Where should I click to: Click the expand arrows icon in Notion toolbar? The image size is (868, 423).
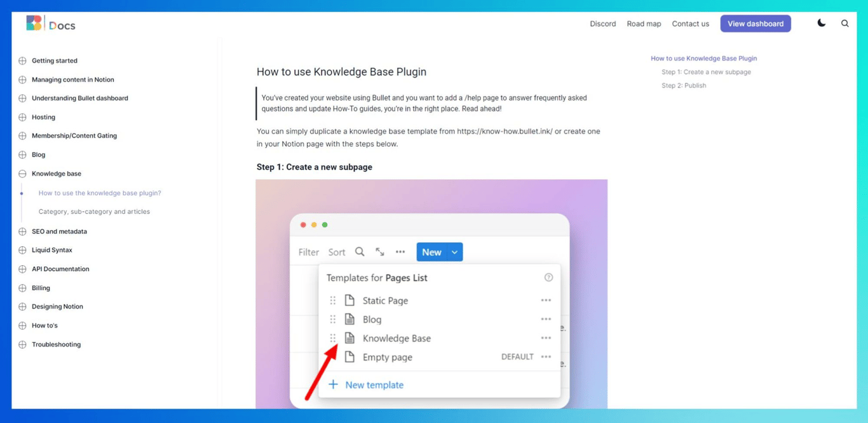(x=380, y=252)
